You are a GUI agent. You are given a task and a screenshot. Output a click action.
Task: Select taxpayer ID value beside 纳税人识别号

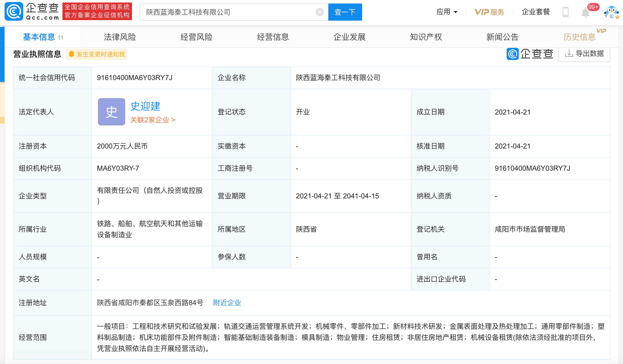(x=532, y=168)
